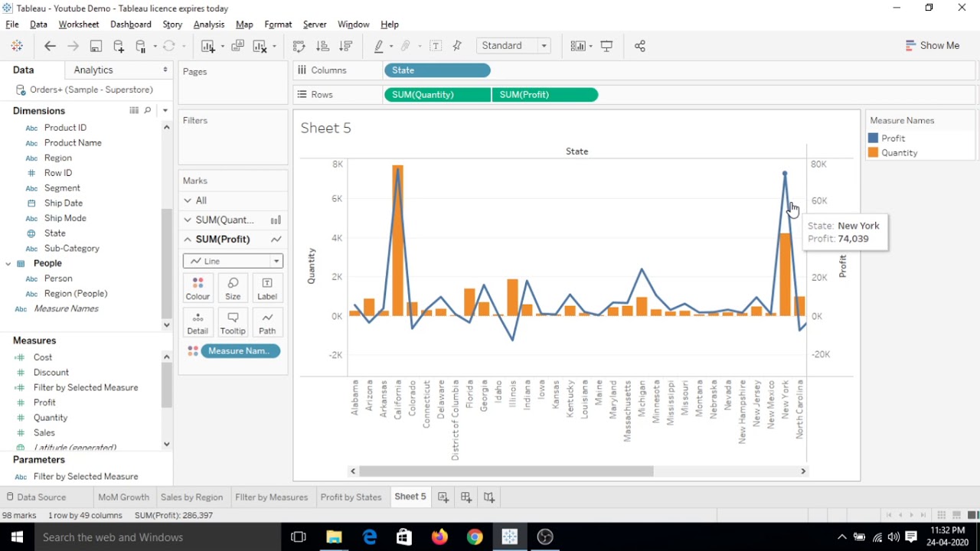Viewport: 980px width, 551px height.
Task: Open the Detail mark card
Action: coord(198,323)
